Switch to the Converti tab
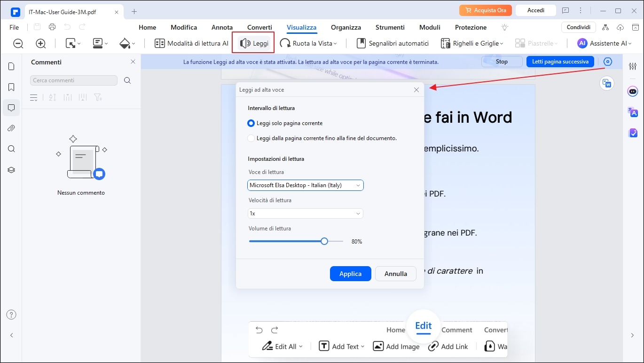The width and height of the screenshot is (644, 363). 259,27
